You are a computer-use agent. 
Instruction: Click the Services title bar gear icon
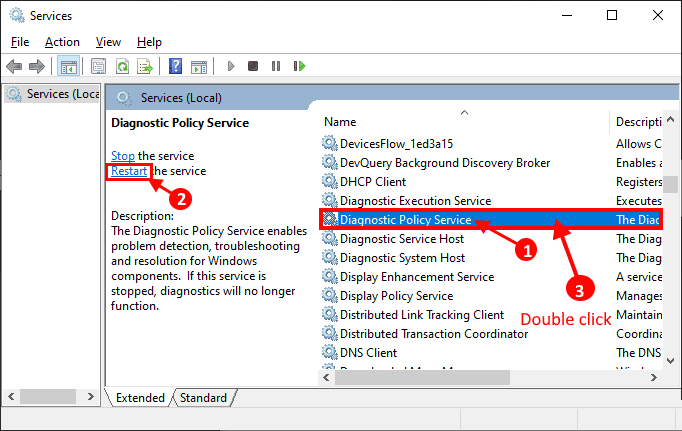pyautogui.click(x=17, y=16)
